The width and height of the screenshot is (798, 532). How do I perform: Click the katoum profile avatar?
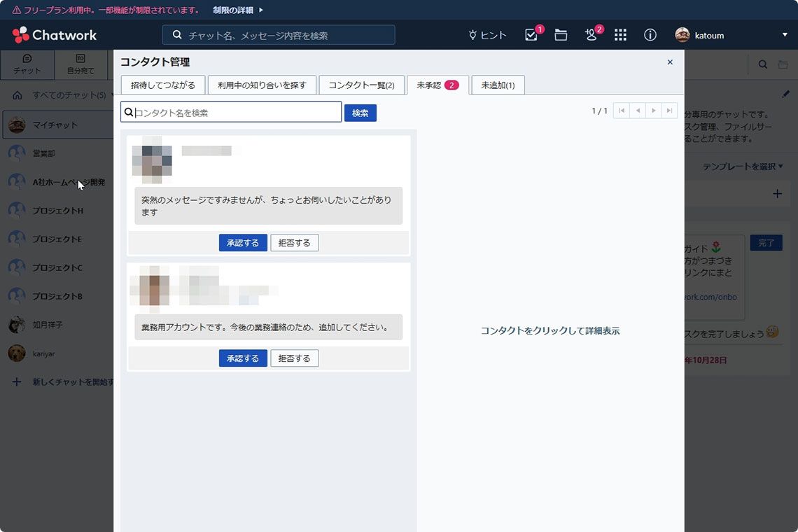pos(680,34)
